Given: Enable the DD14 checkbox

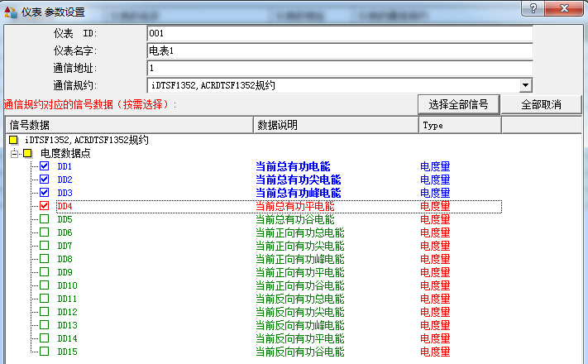Looking at the screenshot, I should [45, 338].
